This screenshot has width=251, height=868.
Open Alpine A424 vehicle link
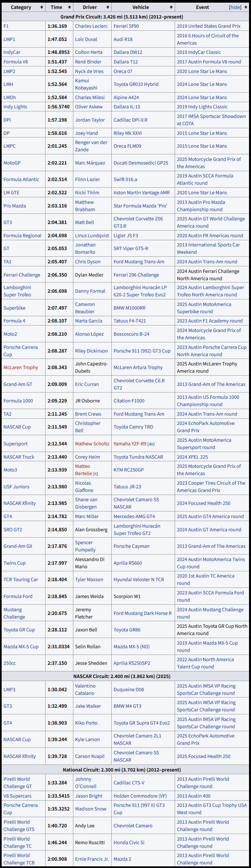126,97
